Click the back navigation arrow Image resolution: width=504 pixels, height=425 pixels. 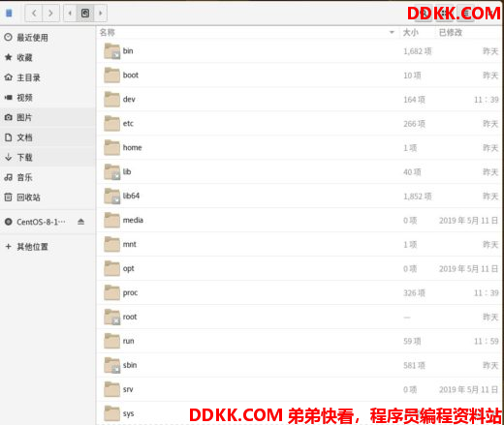[x=34, y=14]
